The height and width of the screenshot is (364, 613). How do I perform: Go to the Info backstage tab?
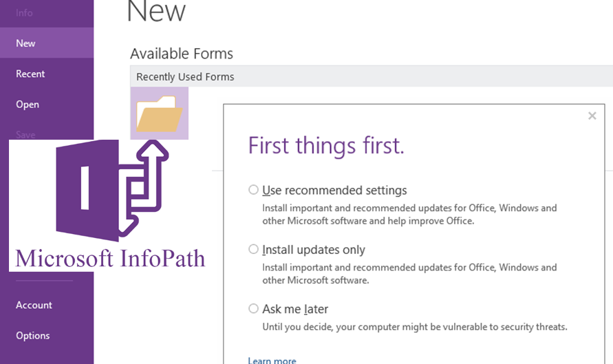[24, 12]
